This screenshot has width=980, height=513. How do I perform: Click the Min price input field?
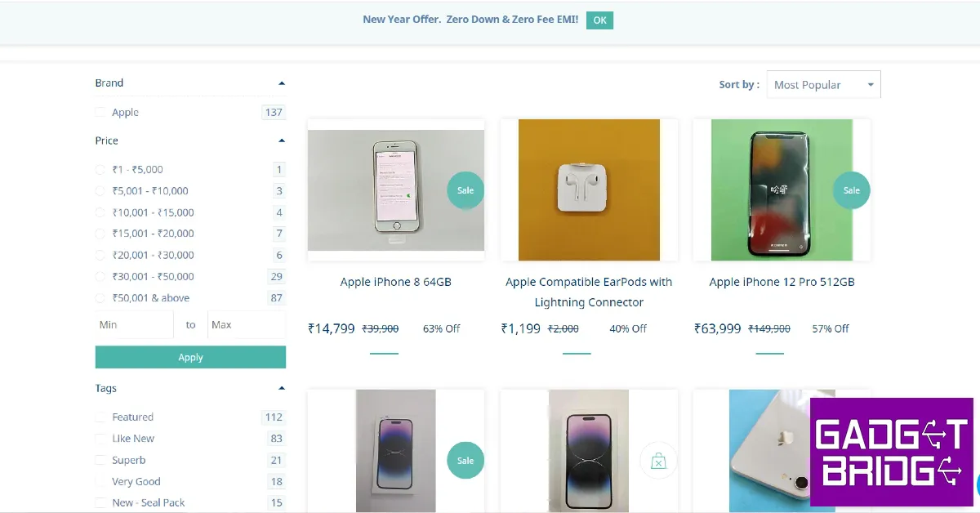135,325
